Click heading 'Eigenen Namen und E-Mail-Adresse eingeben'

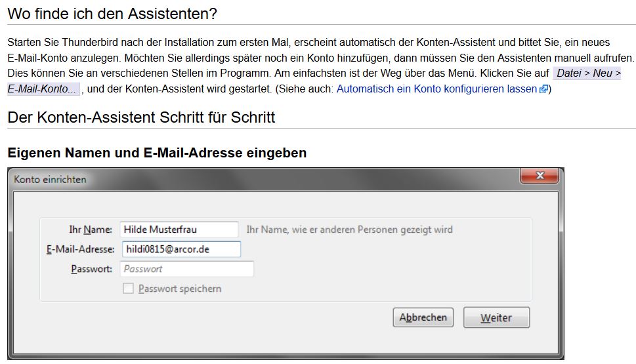click(157, 153)
